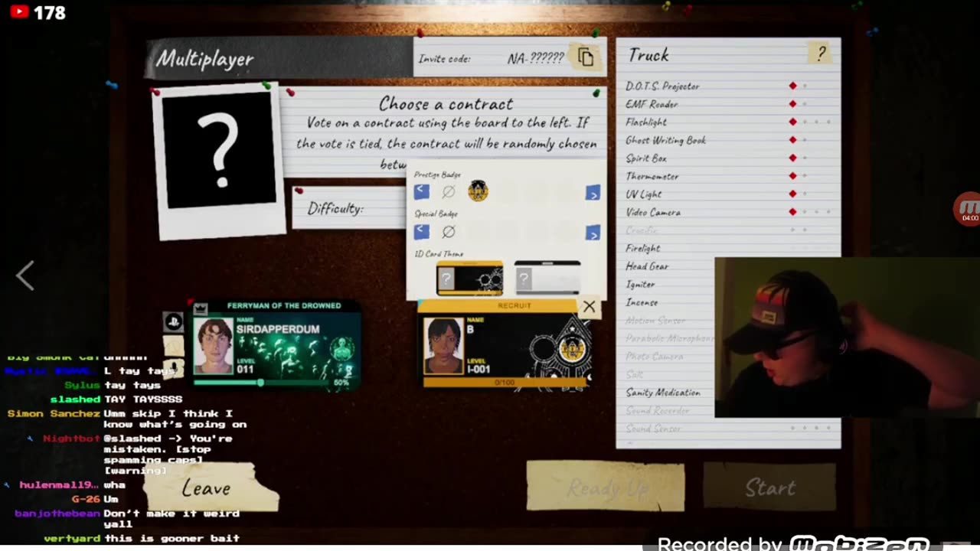The height and width of the screenshot is (551, 980).
Task: Click the gold badge on Recruit card
Action: [x=570, y=350]
